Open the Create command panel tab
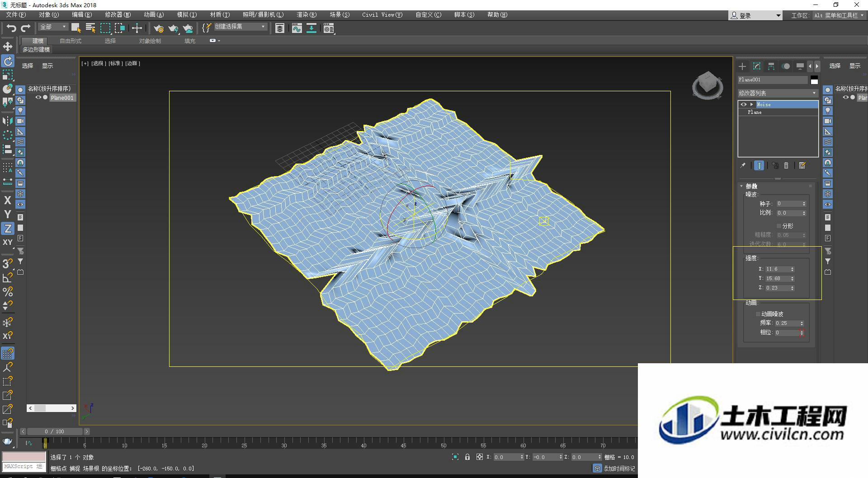The height and width of the screenshot is (478, 868). click(742, 66)
